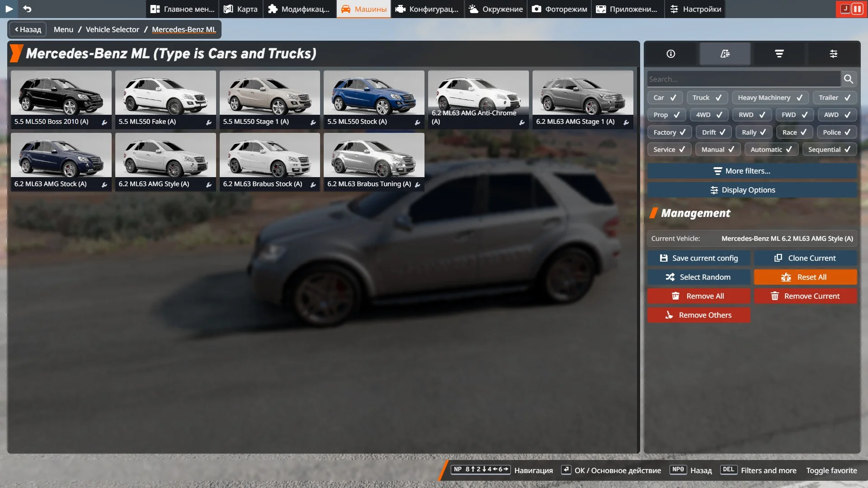Viewport: 868px width, 488px height.
Task: Click Remove Current button
Action: click(805, 296)
